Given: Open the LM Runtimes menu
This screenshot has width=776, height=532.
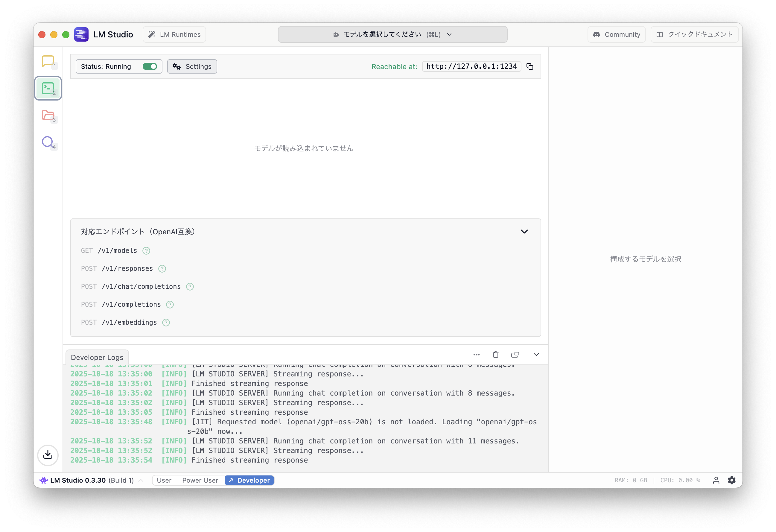Looking at the screenshot, I should tap(174, 34).
